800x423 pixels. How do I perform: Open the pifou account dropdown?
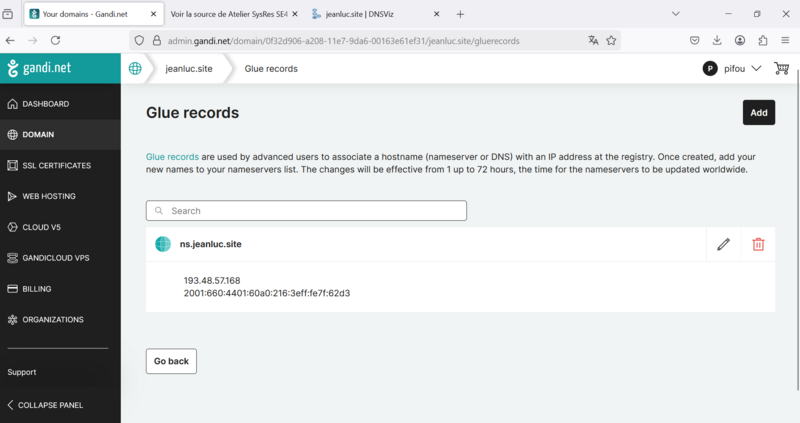point(733,68)
